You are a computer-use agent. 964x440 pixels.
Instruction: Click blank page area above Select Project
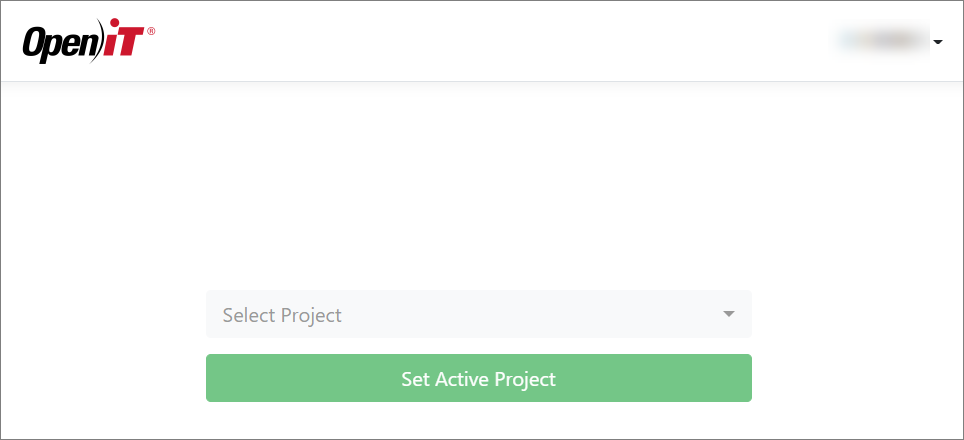click(x=480, y=190)
